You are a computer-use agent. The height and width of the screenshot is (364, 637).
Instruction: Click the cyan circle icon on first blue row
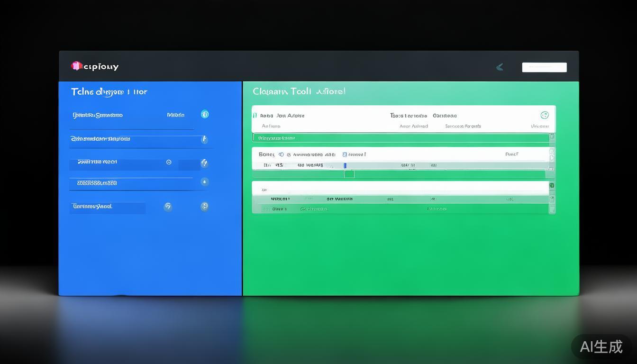(205, 114)
